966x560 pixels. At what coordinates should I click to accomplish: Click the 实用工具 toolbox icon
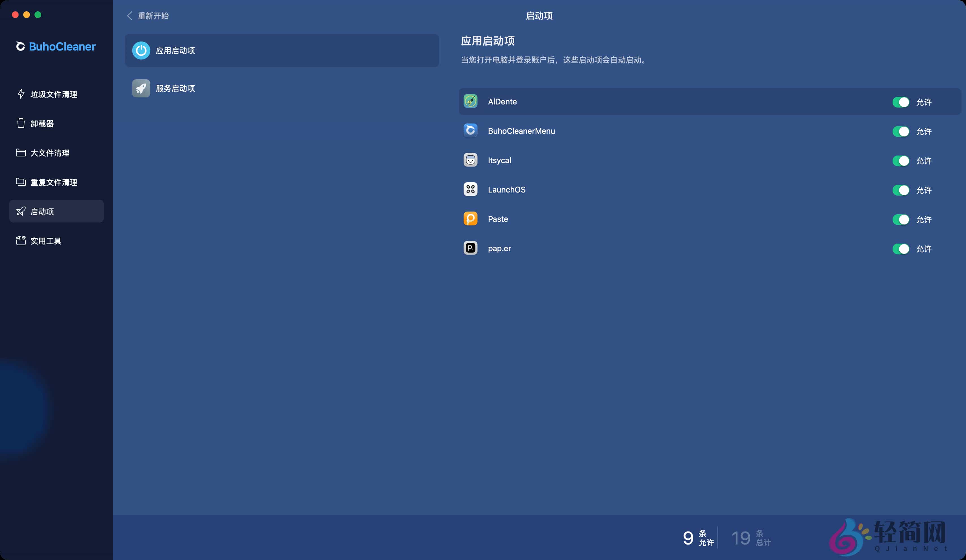(x=21, y=240)
